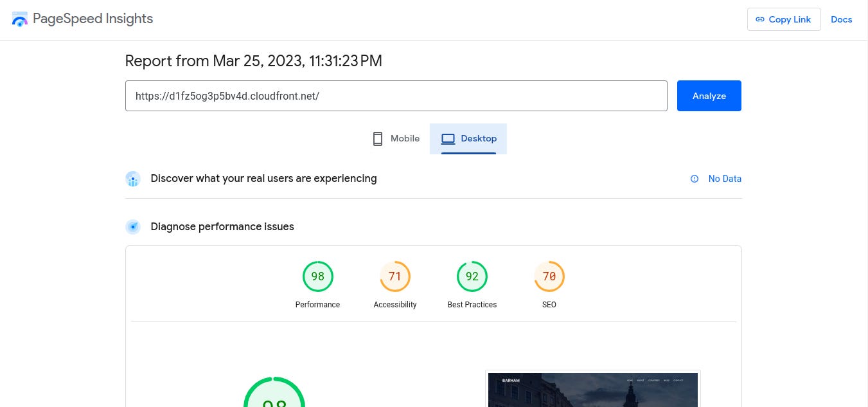868x407 pixels.
Task: Click 'Discover what your real users are experiencing'
Action: coord(263,179)
